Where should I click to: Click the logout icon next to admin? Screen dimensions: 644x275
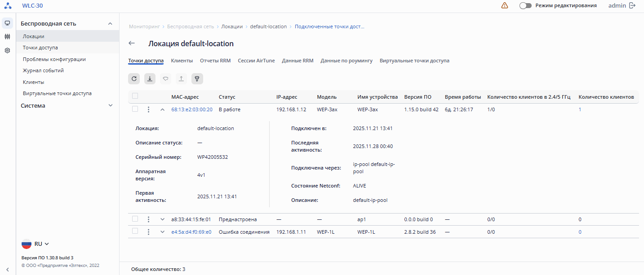632,6
